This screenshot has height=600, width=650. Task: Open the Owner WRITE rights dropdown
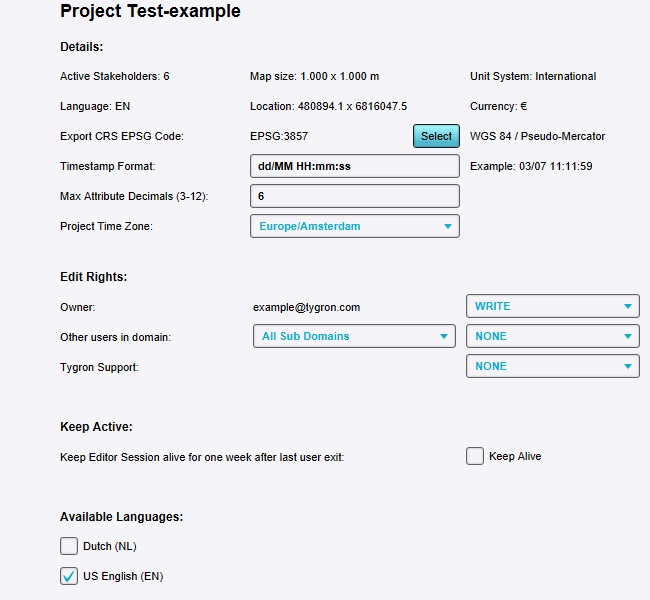[552, 306]
